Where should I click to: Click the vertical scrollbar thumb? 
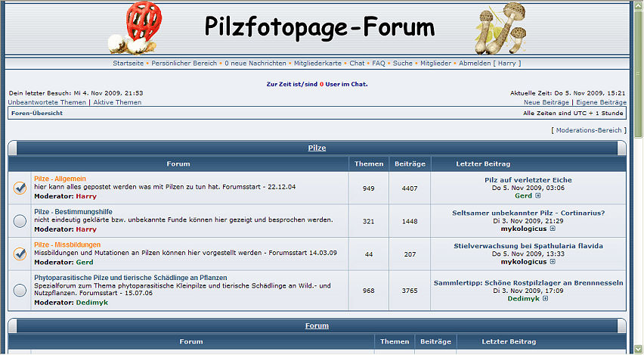click(x=638, y=73)
